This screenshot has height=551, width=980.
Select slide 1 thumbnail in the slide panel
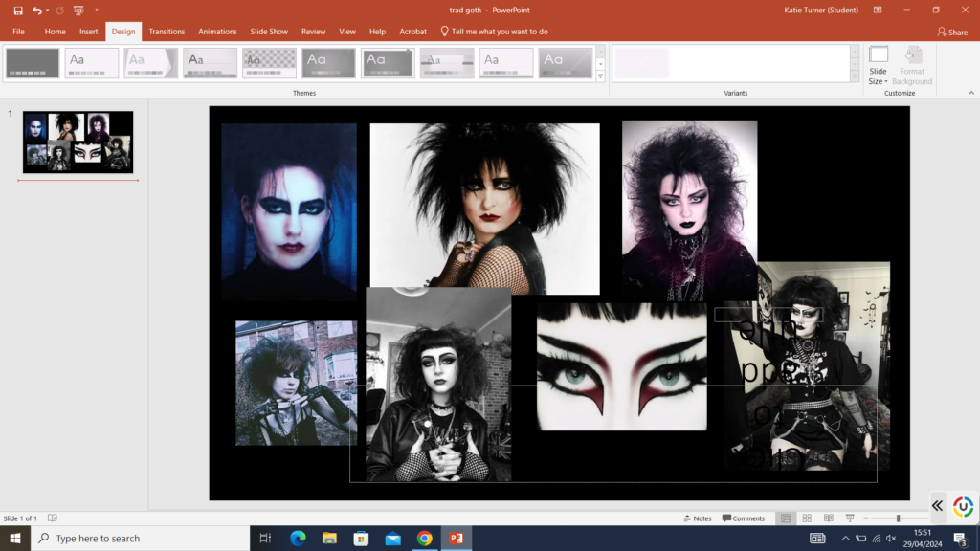78,142
